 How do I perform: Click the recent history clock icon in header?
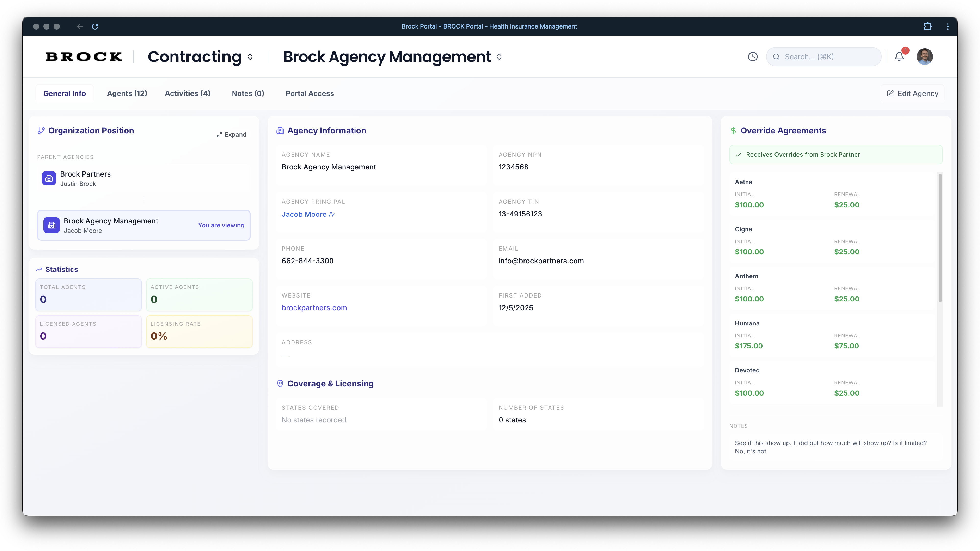point(752,56)
